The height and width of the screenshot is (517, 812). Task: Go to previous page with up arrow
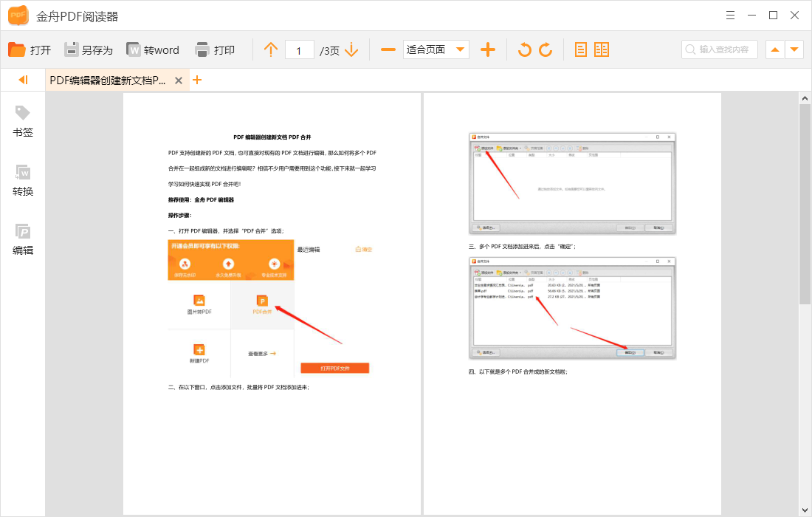coord(271,49)
